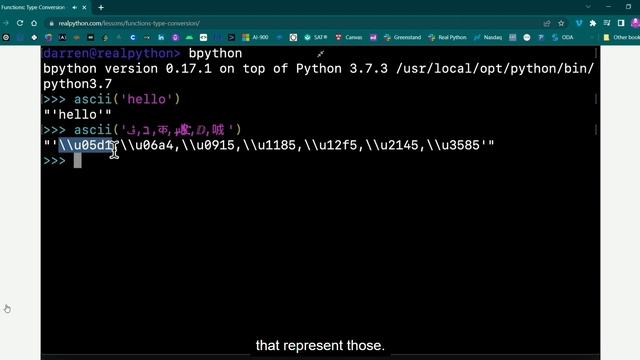The image size is (640, 360).
Task: Open the tab search dropdown chevron
Action: [588, 7]
